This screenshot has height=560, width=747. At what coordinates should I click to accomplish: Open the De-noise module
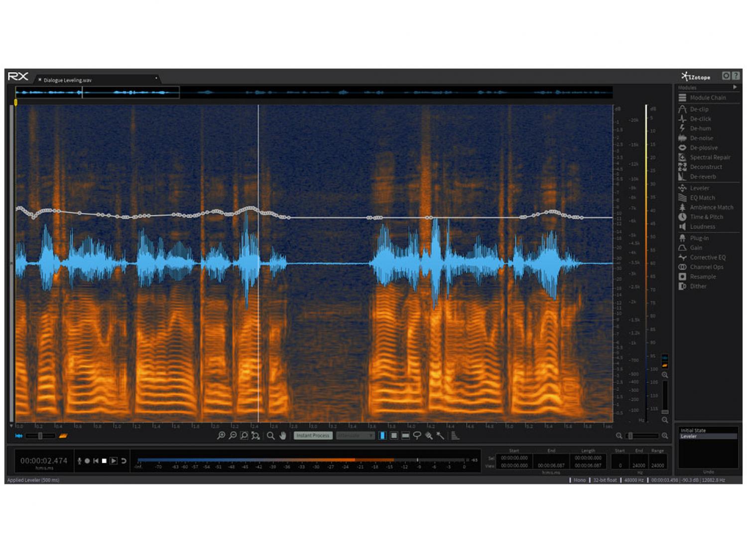click(701, 138)
